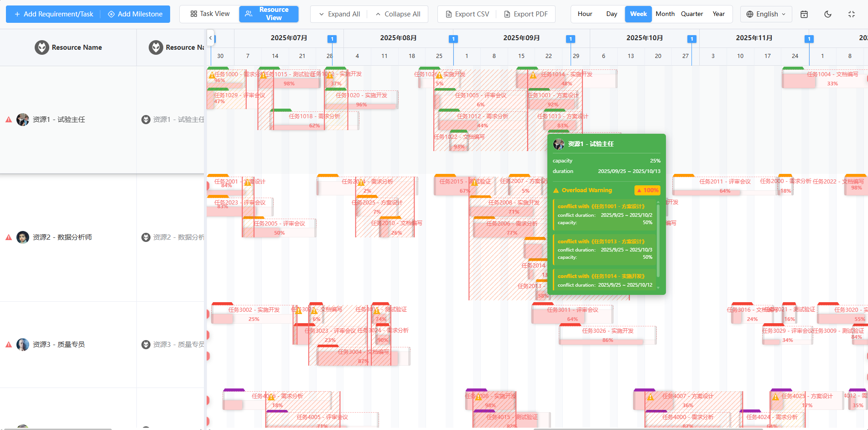Open the English language dropdown
The width and height of the screenshot is (868, 430).
click(766, 14)
